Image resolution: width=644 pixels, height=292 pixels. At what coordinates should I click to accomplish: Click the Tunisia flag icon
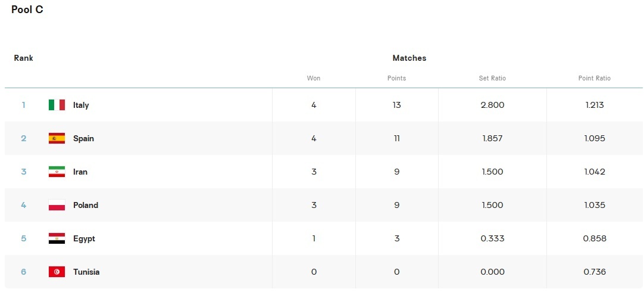point(57,272)
